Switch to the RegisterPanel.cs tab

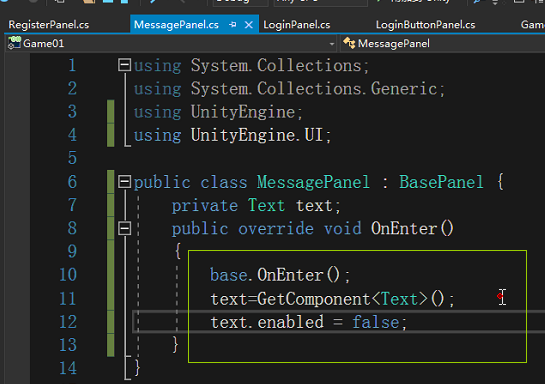point(49,25)
